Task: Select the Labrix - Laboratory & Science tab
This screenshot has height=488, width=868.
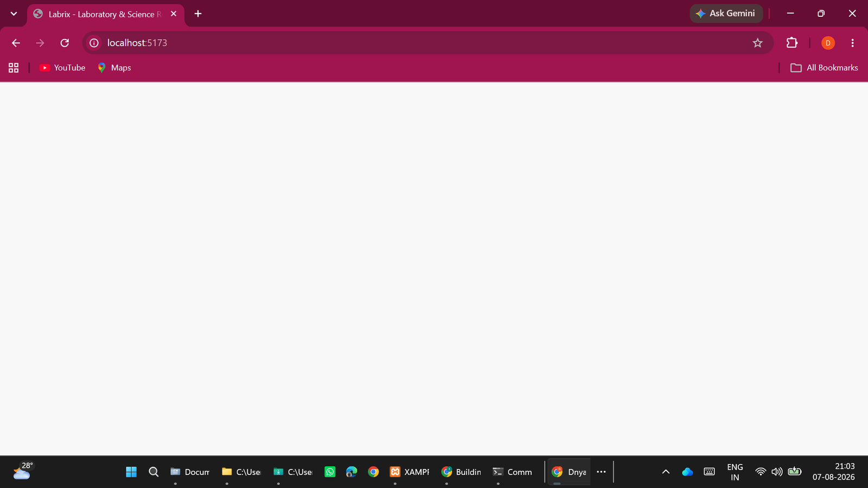Action: tap(106, 15)
